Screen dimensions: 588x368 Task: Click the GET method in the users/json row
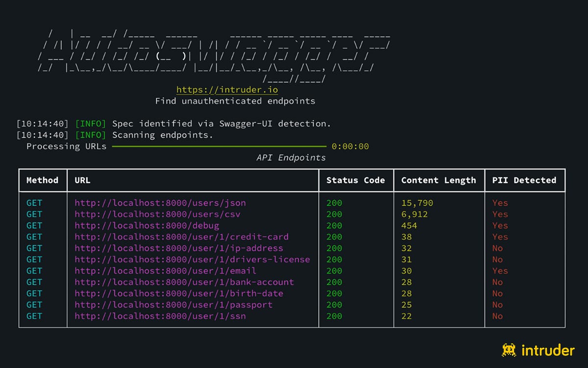coord(34,203)
